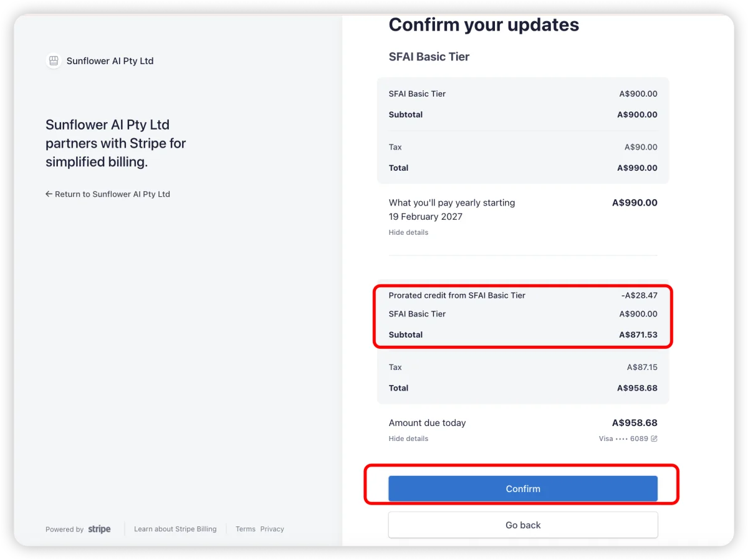
Task: Click the Amount due today label
Action: click(x=427, y=423)
